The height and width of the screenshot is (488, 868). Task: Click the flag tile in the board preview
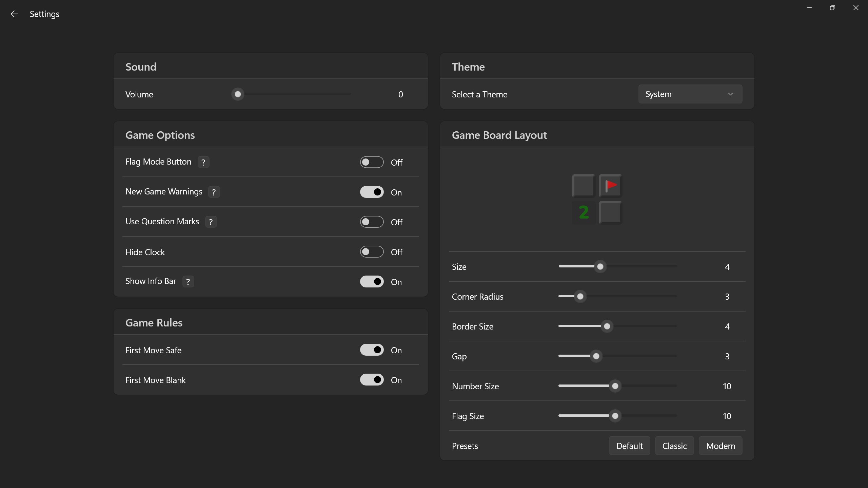(x=610, y=185)
